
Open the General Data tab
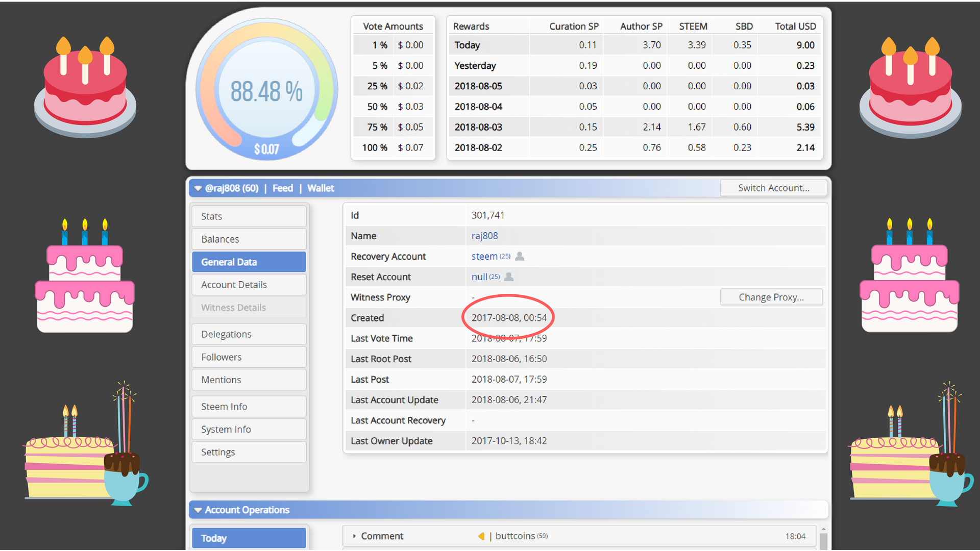click(x=249, y=262)
